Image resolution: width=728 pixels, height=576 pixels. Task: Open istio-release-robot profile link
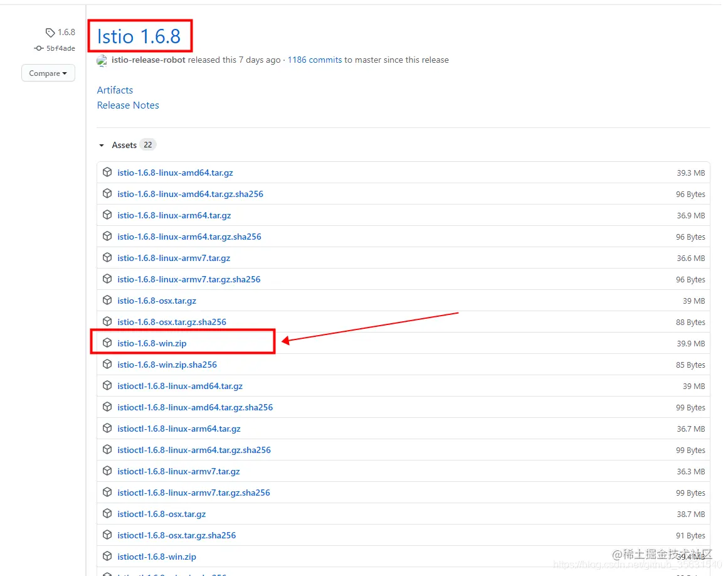pos(149,60)
